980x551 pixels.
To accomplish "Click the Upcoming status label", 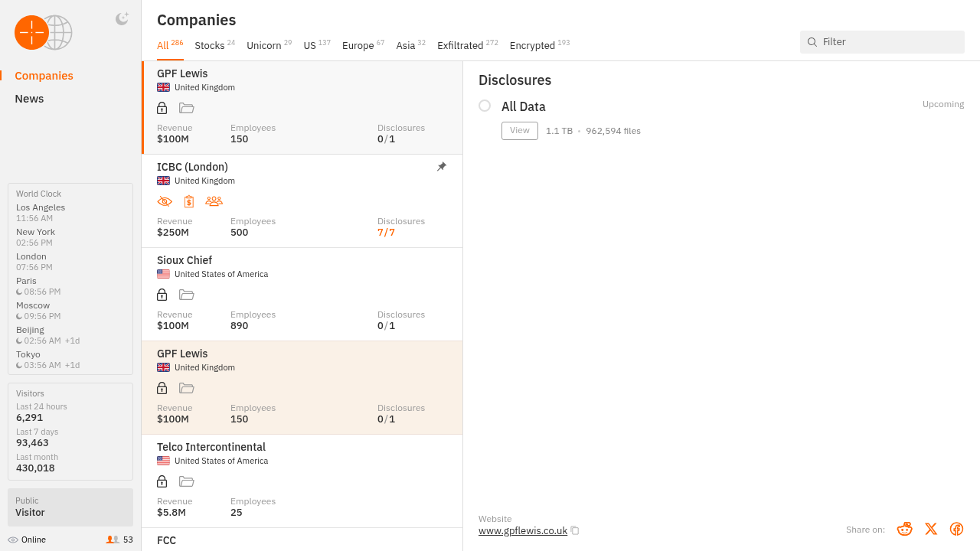I will click(943, 104).
